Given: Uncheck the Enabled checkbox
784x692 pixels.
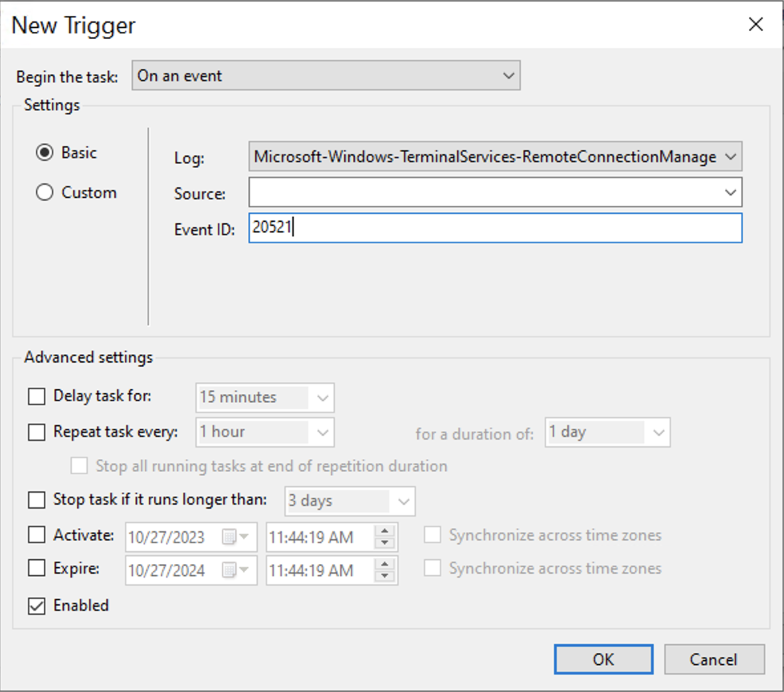Looking at the screenshot, I should point(37,606).
